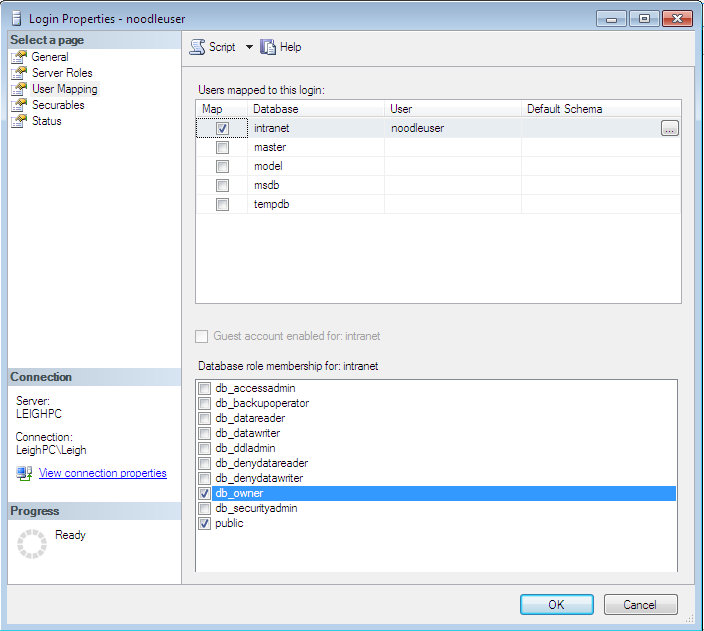The width and height of the screenshot is (704, 631).
Task: Open the Script dropdown arrow
Action: (x=249, y=47)
